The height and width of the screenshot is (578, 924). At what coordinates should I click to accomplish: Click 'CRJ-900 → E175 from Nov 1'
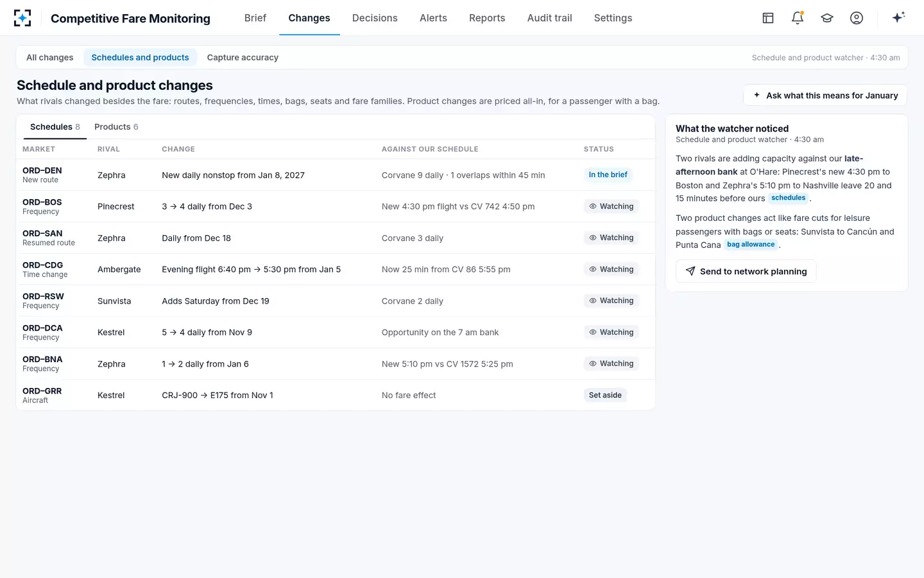218,396
